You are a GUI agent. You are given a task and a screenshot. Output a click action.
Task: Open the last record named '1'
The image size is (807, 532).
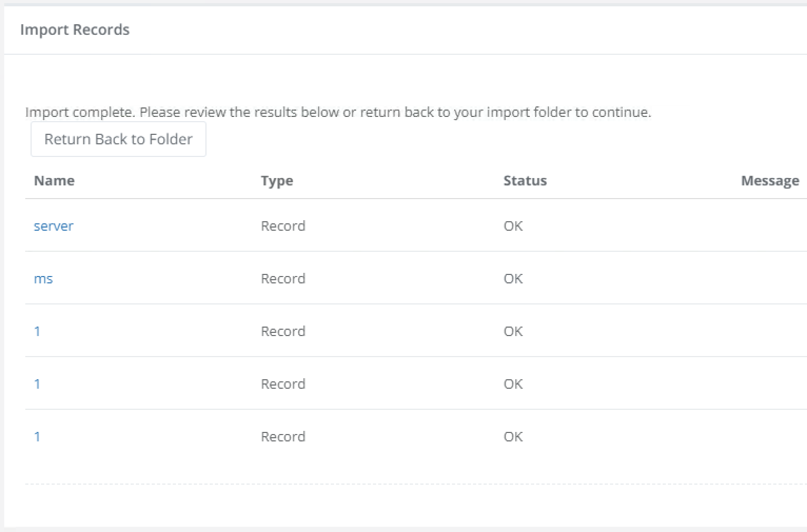pos(37,437)
